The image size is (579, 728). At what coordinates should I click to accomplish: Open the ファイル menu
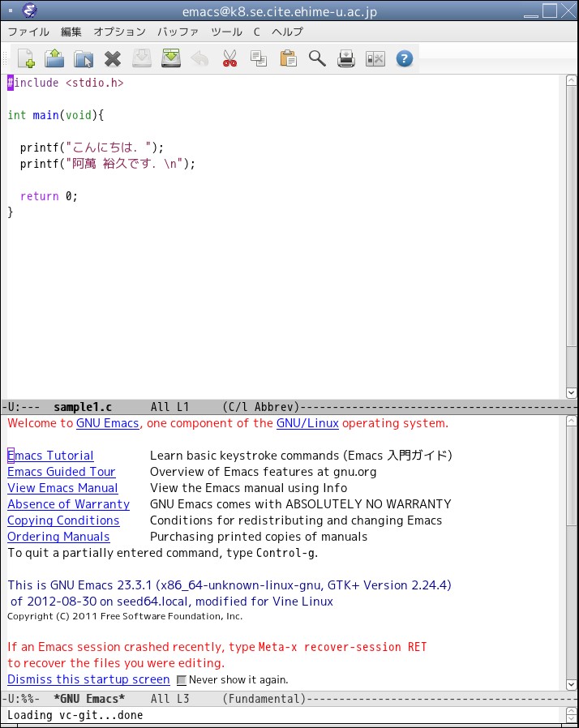pos(28,32)
